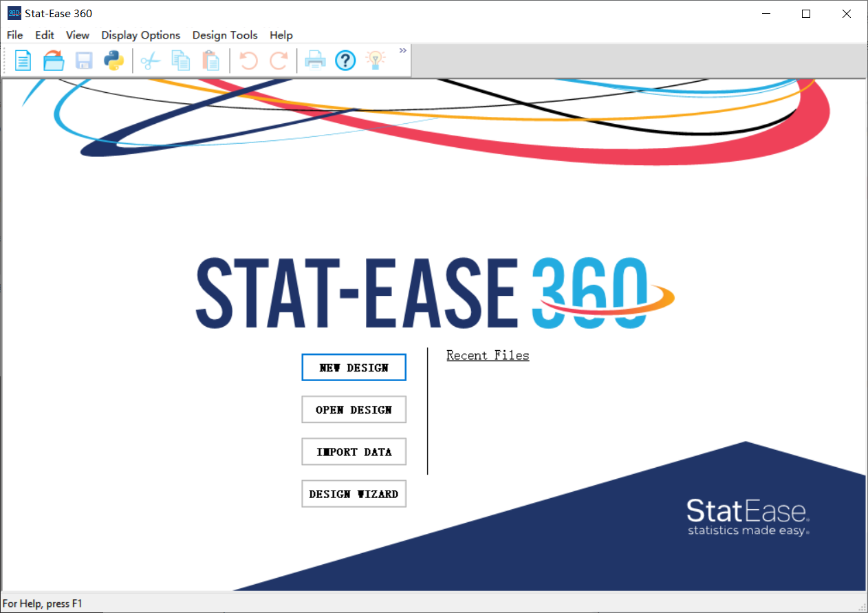Click the New Design toolbar icon
The height and width of the screenshot is (613, 868).
coord(23,61)
